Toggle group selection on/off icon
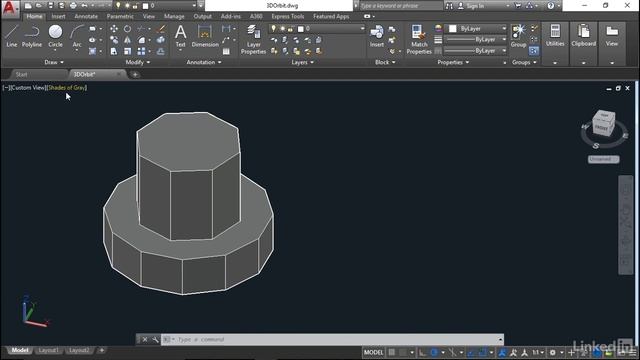Image resolution: width=640 pixels, height=360 pixels. point(533,51)
